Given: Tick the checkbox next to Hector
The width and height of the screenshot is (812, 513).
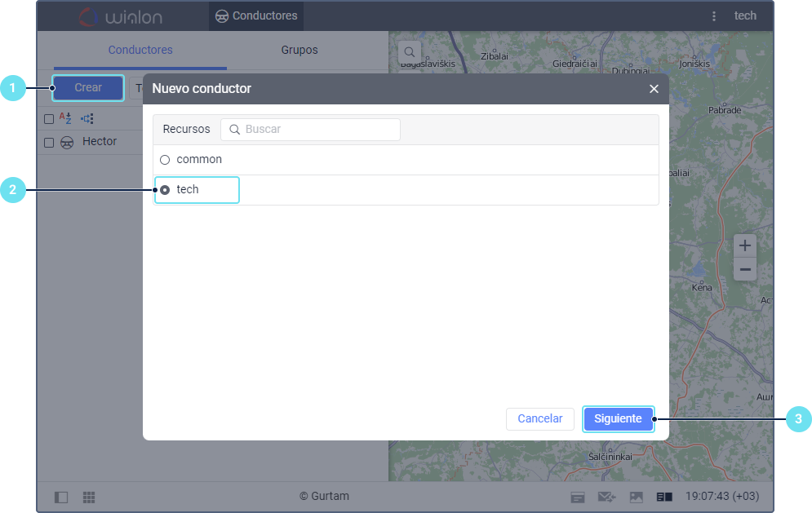Looking at the screenshot, I should tap(49, 143).
